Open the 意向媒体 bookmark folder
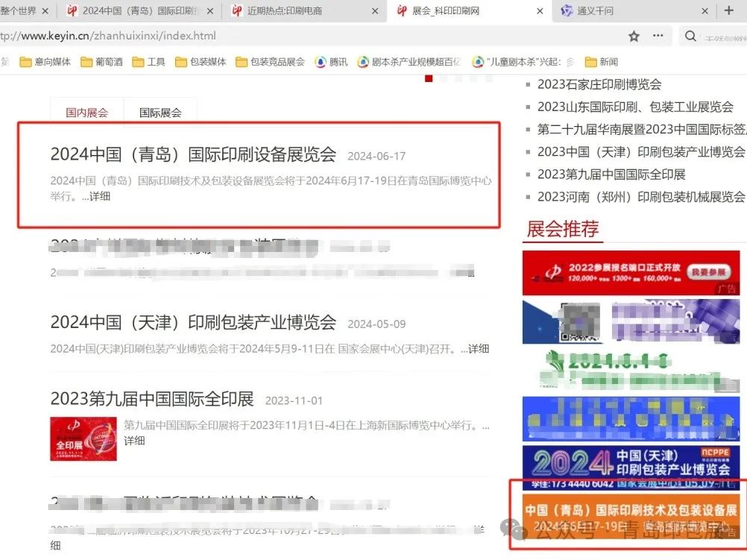Image resolution: width=747 pixels, height=560 pixels. pyautogui.click(x=45, y=62)
